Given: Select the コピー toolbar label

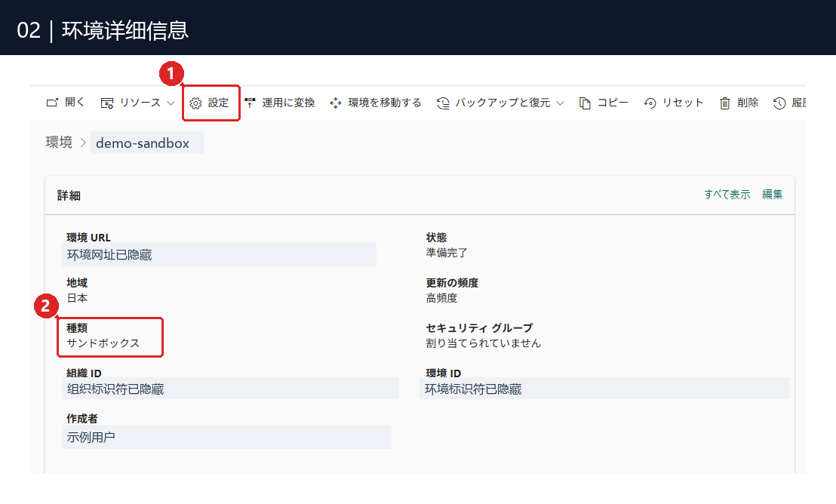Looking at the screenshot, I should click(613, 103).
